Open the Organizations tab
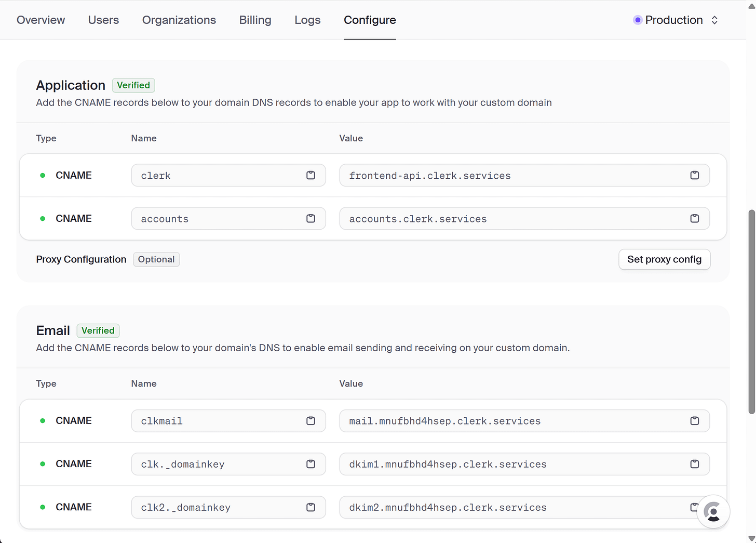Image resolution: width=756 pixels, height=543 pixels. (179, 20)
